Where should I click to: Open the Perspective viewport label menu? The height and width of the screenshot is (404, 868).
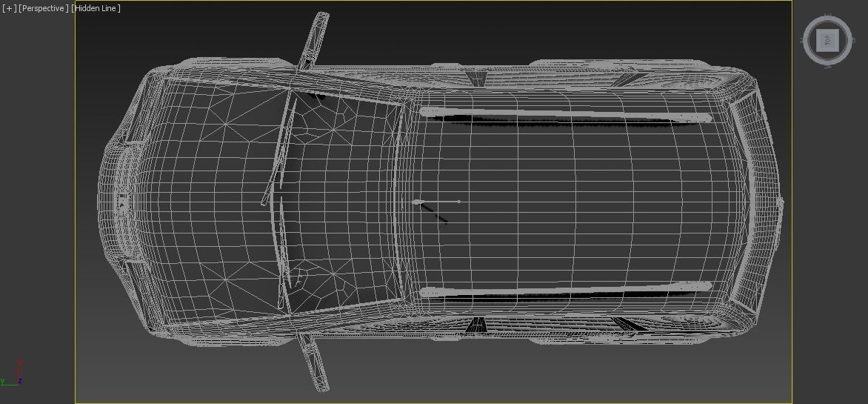click(x=44, y=8)
